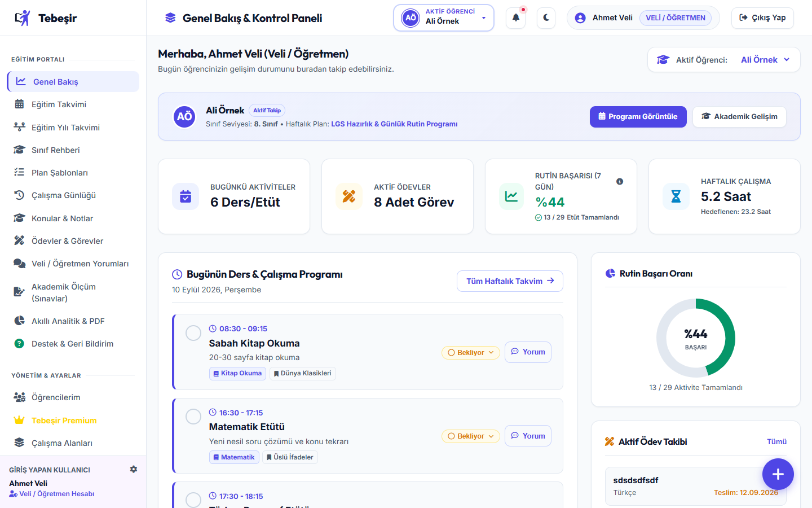Click the graduation cap icon beside Aktif Öğrenci

tap(663, 60)
